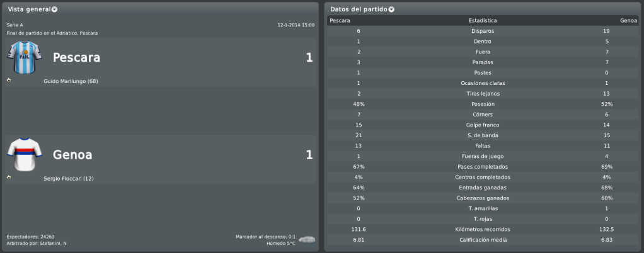Click the Genoa column header in stats table

coord(628,21)
